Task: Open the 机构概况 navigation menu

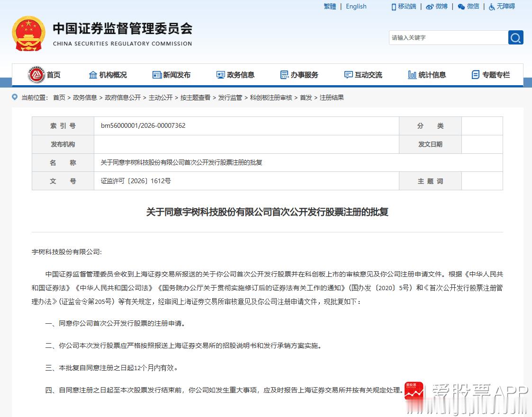Action: pyautogui.click(x=113, y=75)
